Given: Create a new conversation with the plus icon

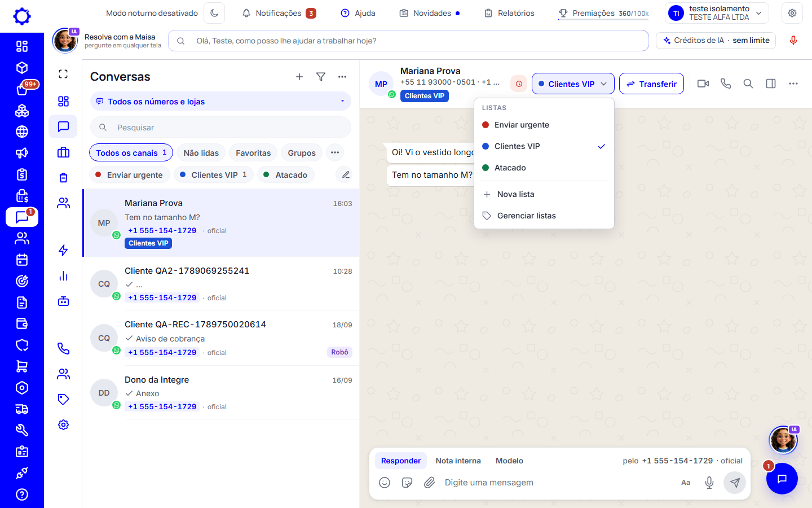Looking at the screenshot, I should point(299,77).
